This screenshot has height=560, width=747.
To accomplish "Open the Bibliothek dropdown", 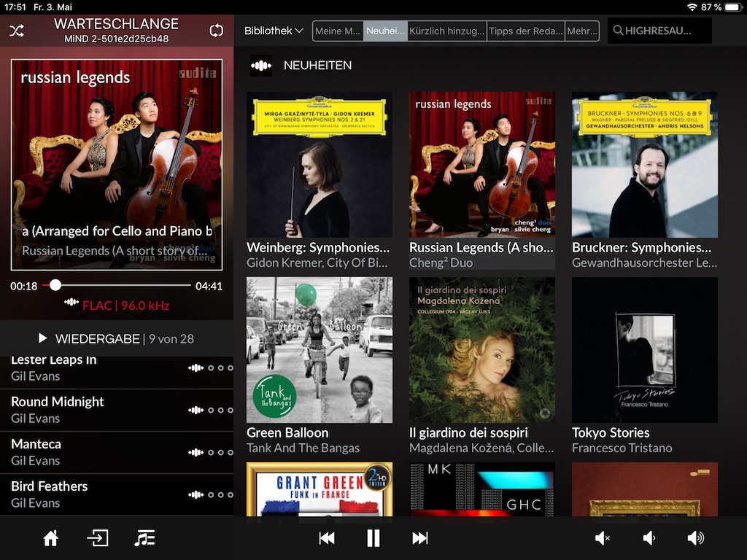I will (274, 31).
